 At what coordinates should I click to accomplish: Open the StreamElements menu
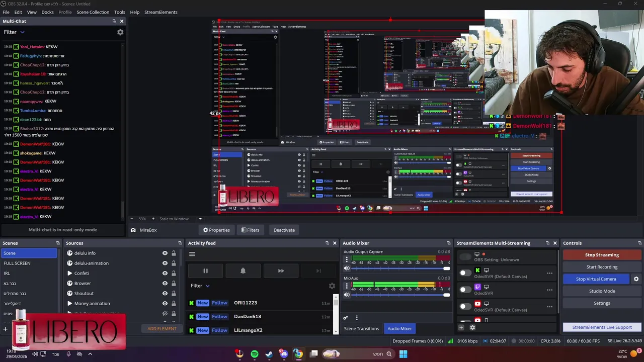(161, 12)
